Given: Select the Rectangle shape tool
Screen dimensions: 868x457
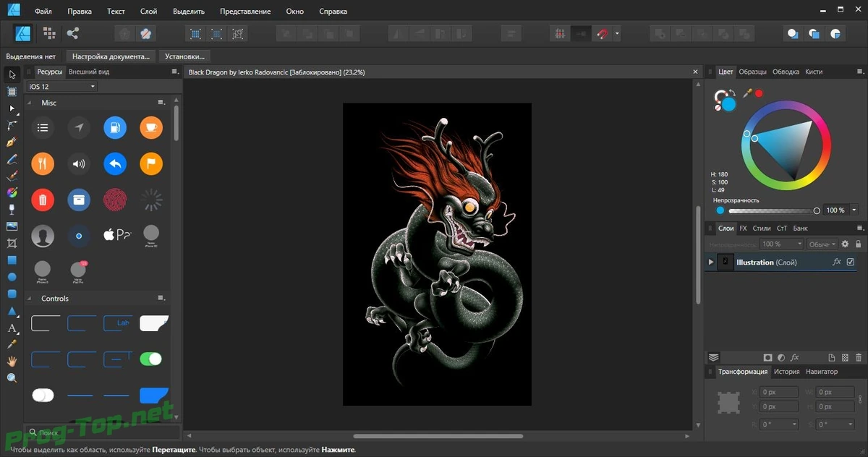Looking at the screenshot, I should click(12, 260).
